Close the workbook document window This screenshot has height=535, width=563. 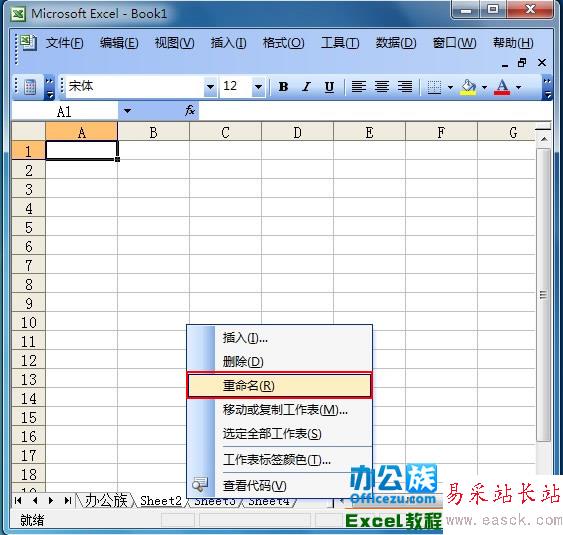coord(542,63)
